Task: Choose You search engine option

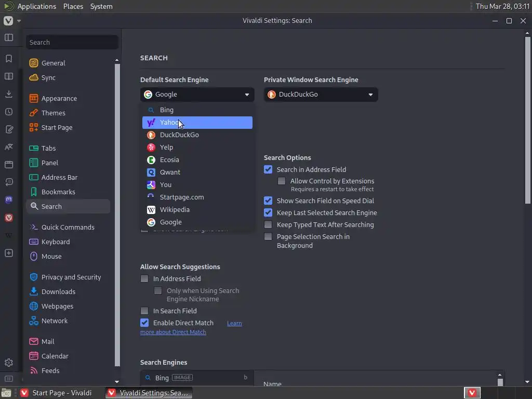Action: coord(197,185)
